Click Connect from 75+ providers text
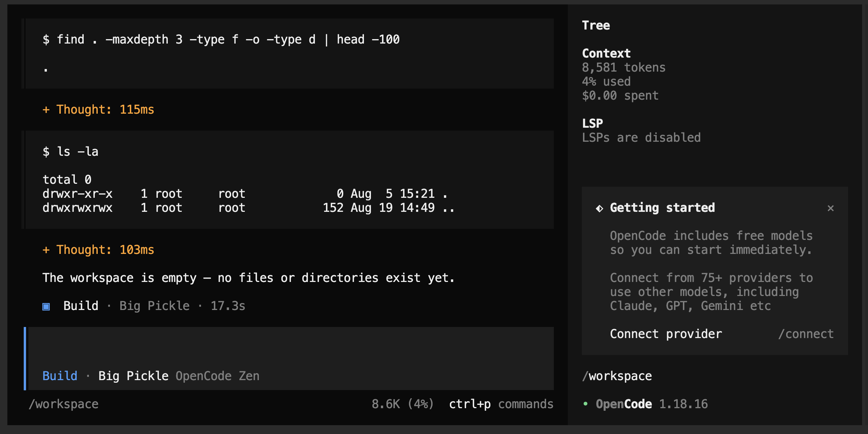This screenshot has width=868, height=434. pos(711,292)
